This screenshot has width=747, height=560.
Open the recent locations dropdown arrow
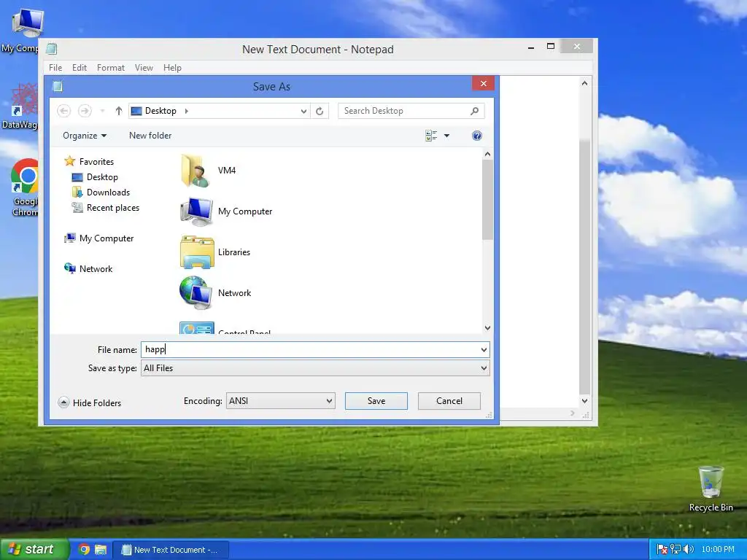coord(102,111)
